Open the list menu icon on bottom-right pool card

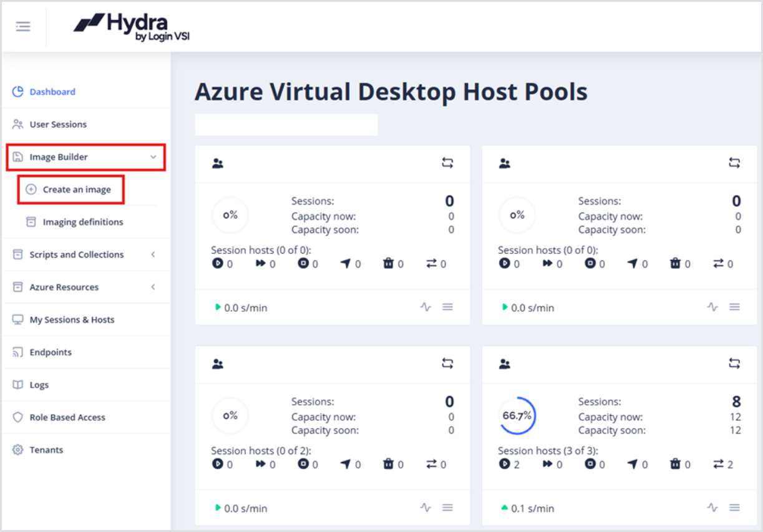point(734,508)
